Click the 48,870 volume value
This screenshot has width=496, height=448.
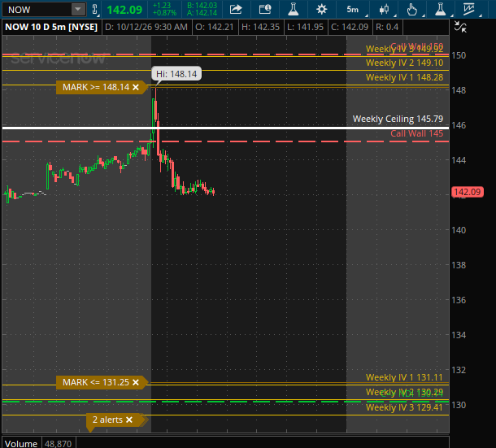(x=58, y=444)
